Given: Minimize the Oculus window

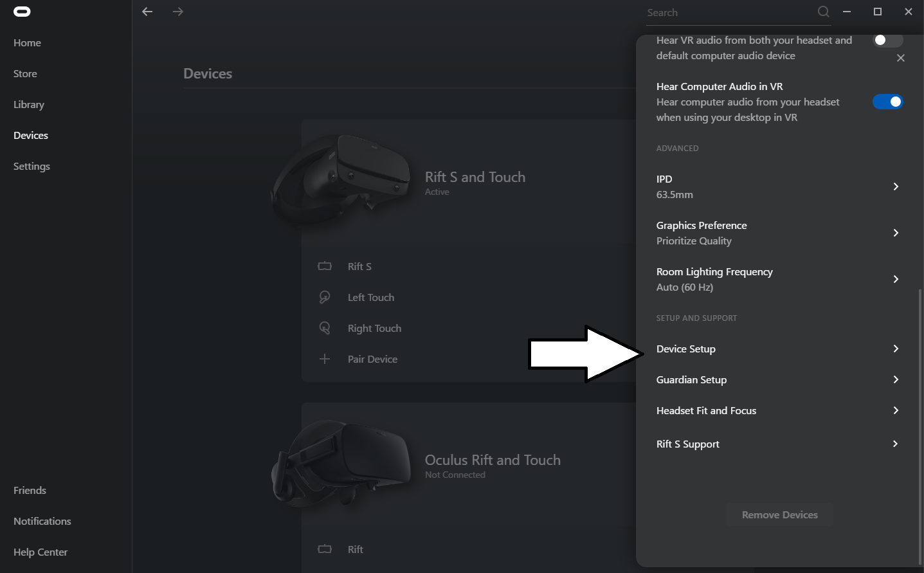Looking at the screenshot, I should [x=847, y=12].
